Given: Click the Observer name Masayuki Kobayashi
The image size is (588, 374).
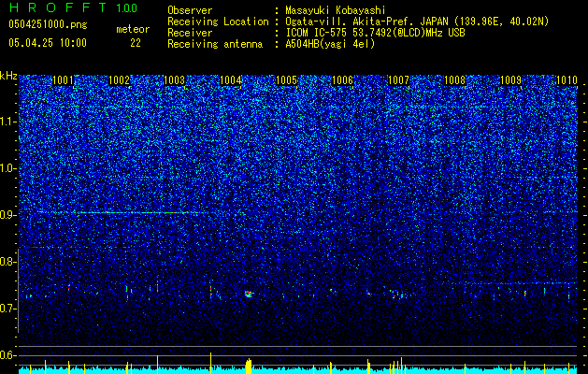Looking at the screenshot, I should (336, 10).
